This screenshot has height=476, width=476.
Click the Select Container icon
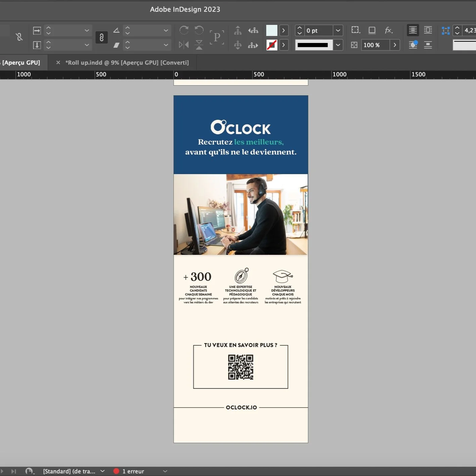[x=238, y=30]
